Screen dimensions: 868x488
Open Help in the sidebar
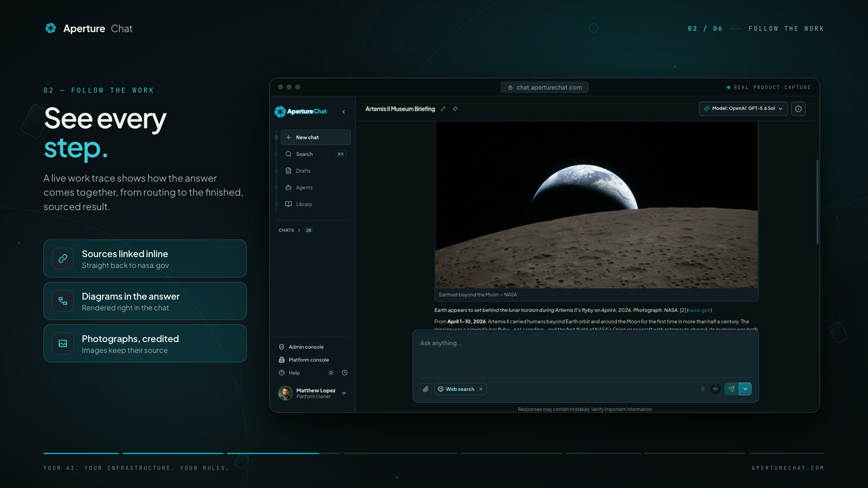(294, 373)
